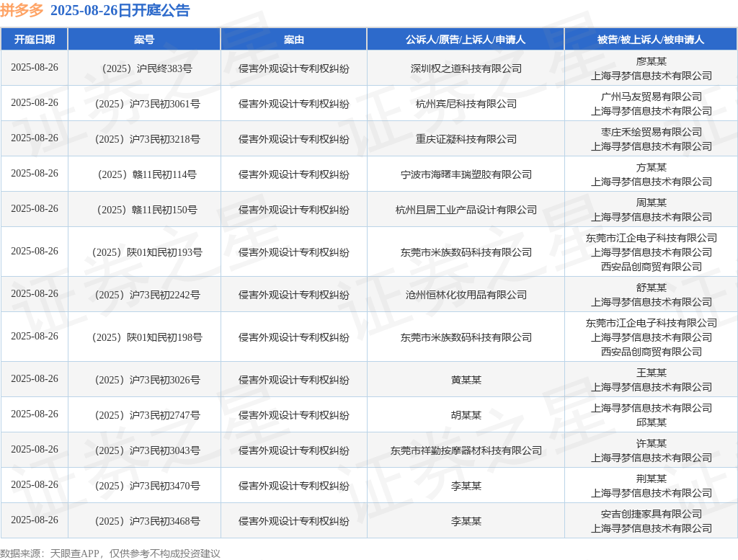The image size is (738, 560).
Task: Select plaintiff 杭州宾尼科技有限公司
Action: (x=466, y=104)
